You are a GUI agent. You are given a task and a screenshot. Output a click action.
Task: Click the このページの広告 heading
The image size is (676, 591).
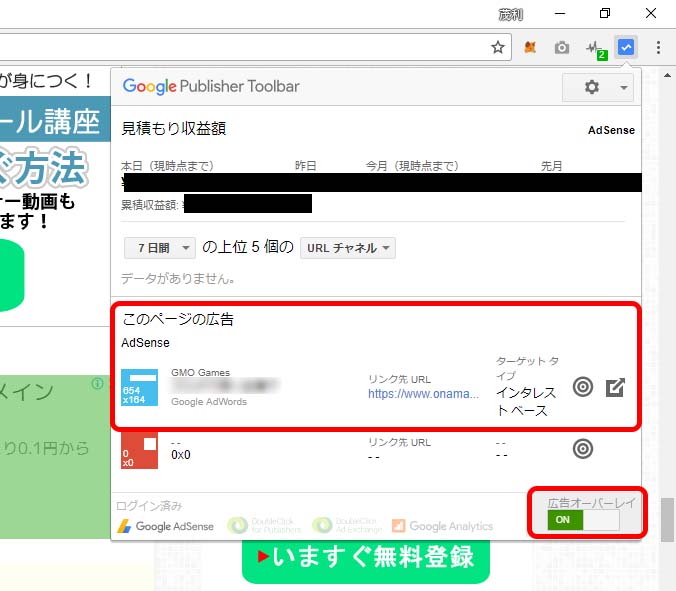coord(178,319)
